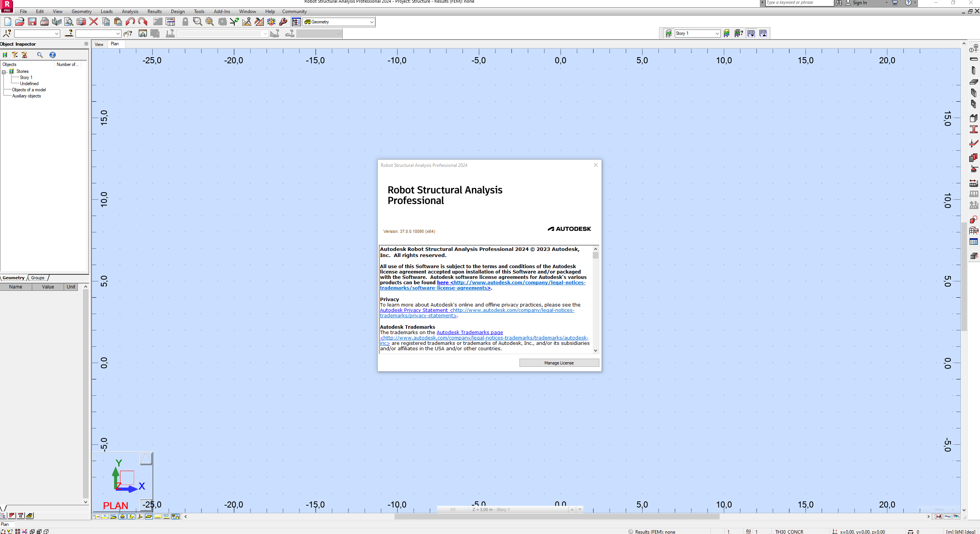Screen dimensions: 980x534
Task: Open the help dropdown arrow in the title bar
Action: click(915, 3)
